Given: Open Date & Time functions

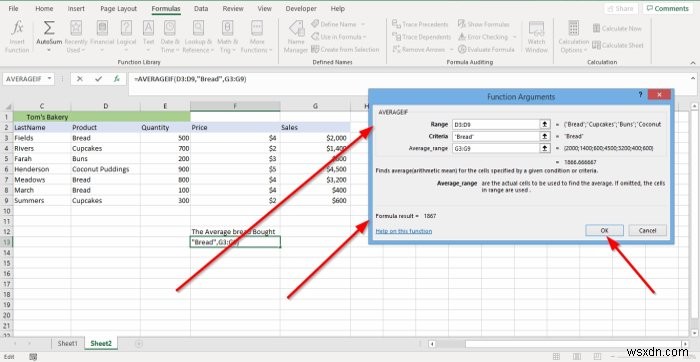Looking at the screenshot, I should [x=170, y=37].
